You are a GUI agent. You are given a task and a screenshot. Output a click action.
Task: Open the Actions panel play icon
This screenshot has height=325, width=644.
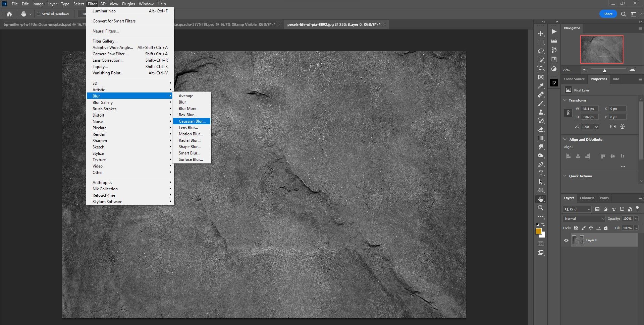click(554, 31)
